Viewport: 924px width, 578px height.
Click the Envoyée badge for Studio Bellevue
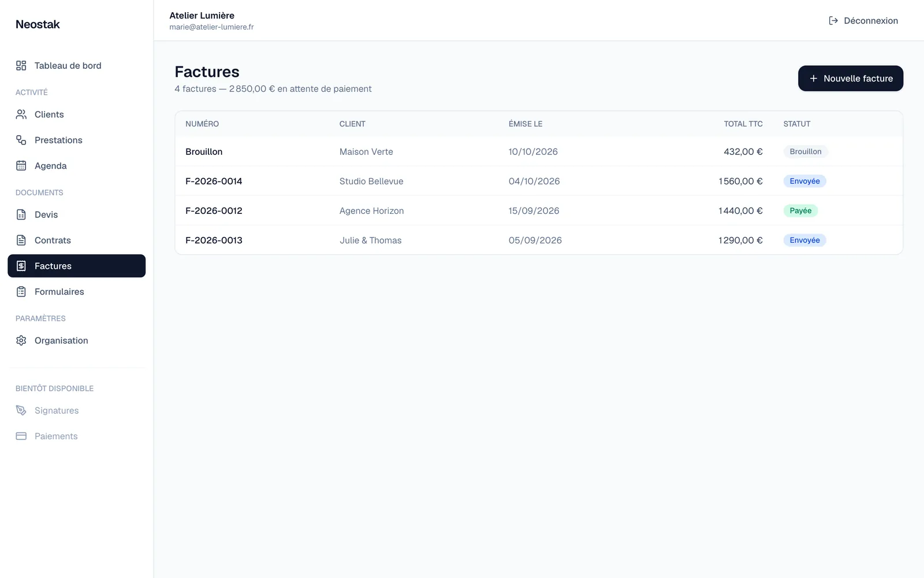point(804,181)
